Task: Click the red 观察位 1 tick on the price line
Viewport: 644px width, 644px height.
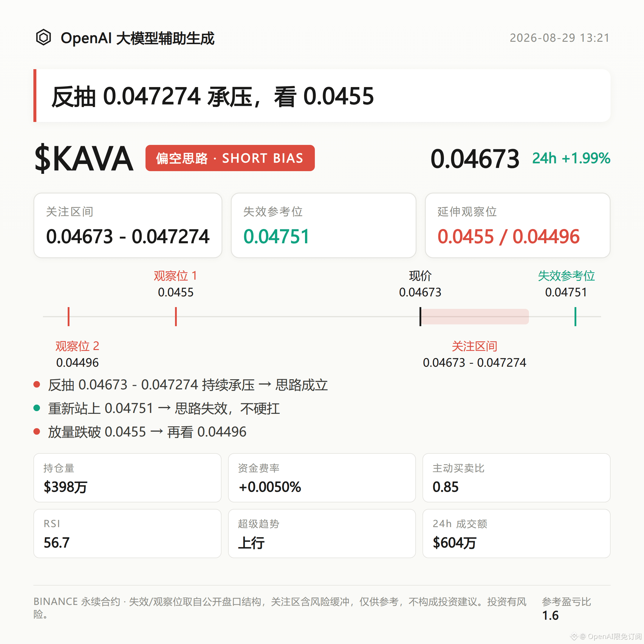Action: (x=176, y=317)
